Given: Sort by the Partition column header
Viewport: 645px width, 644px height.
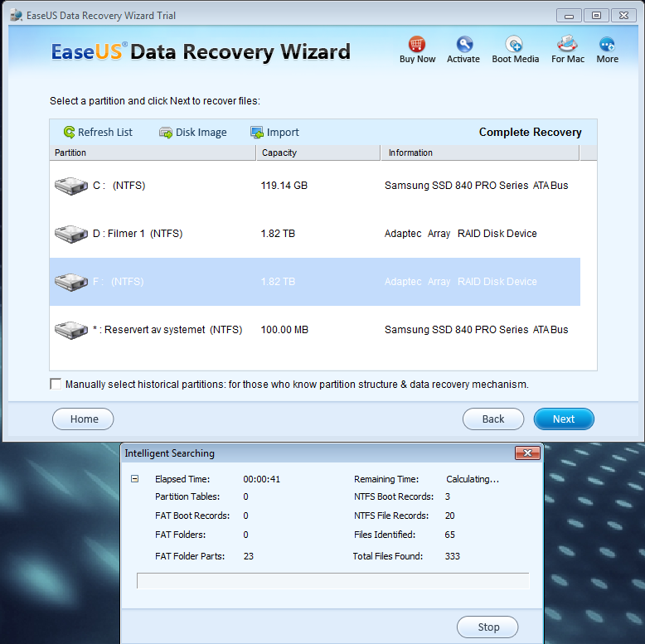Looking at the screenshot, I should coord(153,153).
